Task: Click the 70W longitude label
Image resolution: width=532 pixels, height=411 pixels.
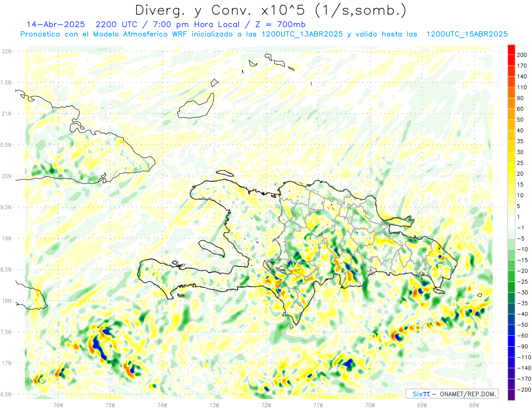Action: tap(370, 405)
